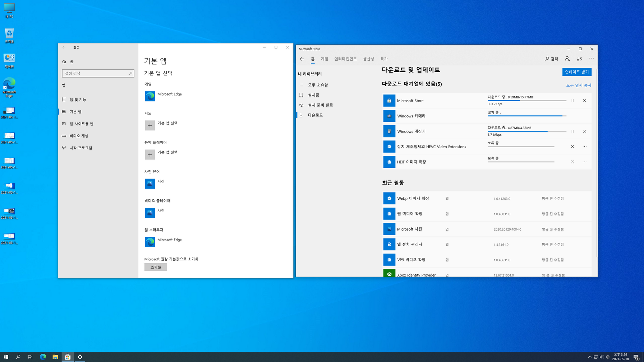The height and width of the screenshot is (362, 644).
Task: Click the Windows 카메라 install progress bar
Action: 527,116
